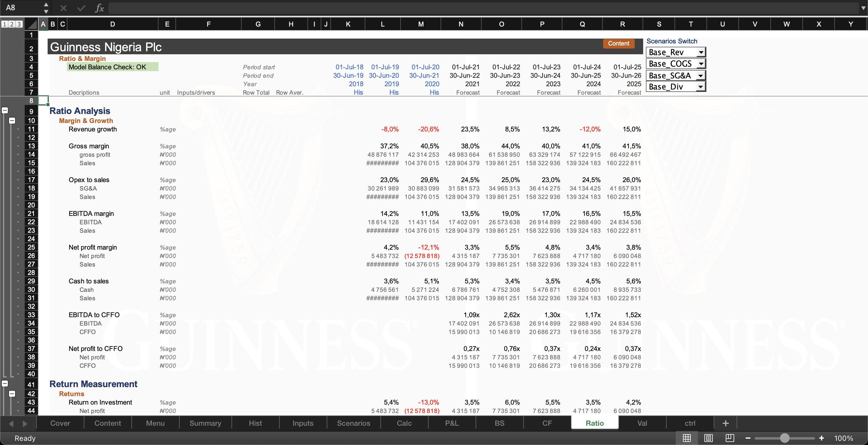The image size is (868, 445).
Task: Switch to the Inputs sheet tab
Action: tap(303, 423)
